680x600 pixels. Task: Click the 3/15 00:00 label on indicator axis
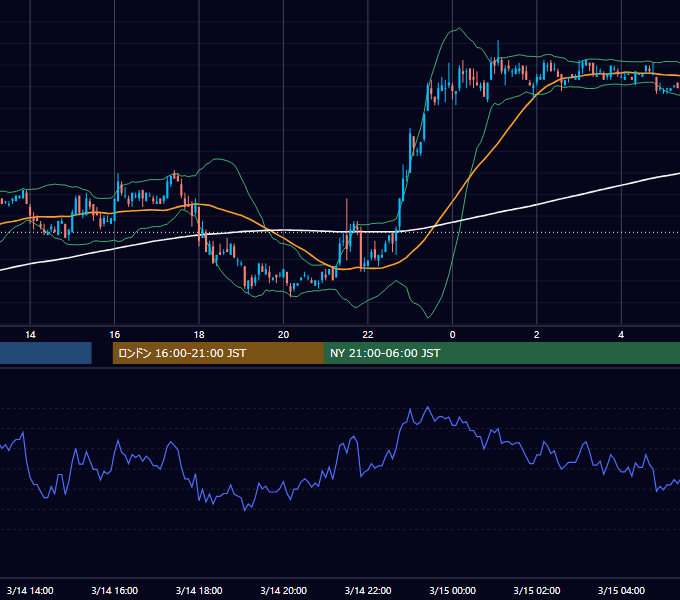(x=452, y=590)
